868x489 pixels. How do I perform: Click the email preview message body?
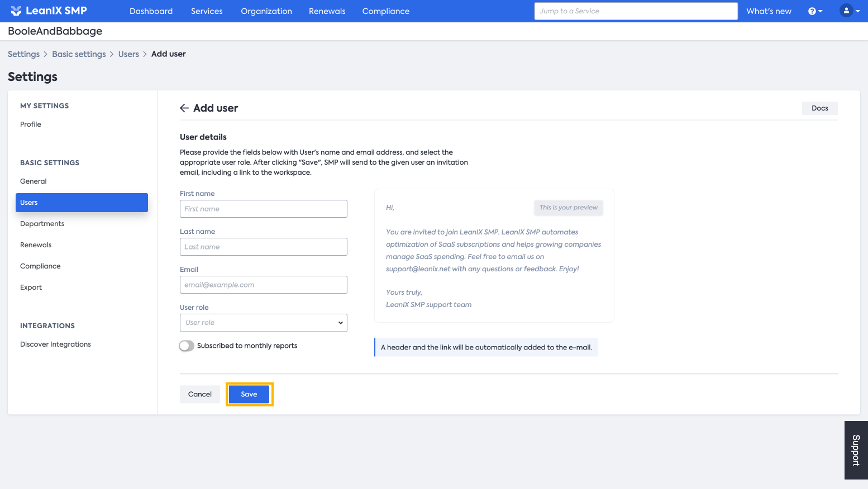click(x=494, y=251)
